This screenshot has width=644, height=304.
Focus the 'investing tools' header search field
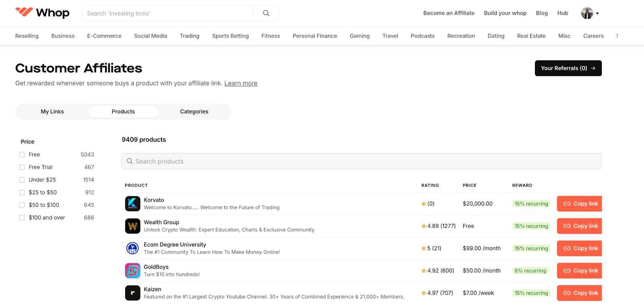point(168,13)
